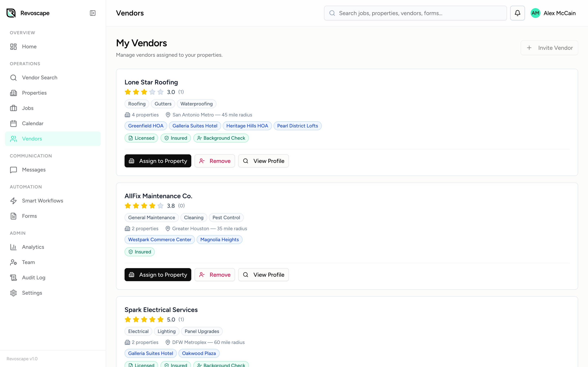The image size is (588, 367).
Task: Go to the Team admin section
Action: pos(28,262)
